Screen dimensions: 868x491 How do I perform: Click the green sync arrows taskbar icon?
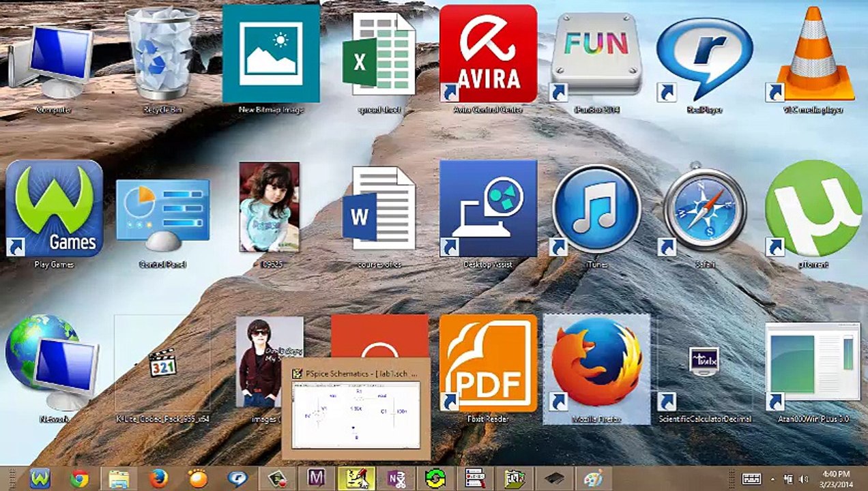pyautogui.click(x=435, y=479)
